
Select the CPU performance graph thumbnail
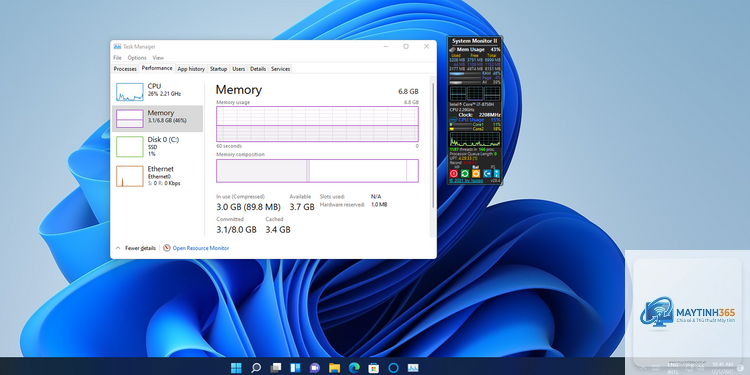point(130,92)
